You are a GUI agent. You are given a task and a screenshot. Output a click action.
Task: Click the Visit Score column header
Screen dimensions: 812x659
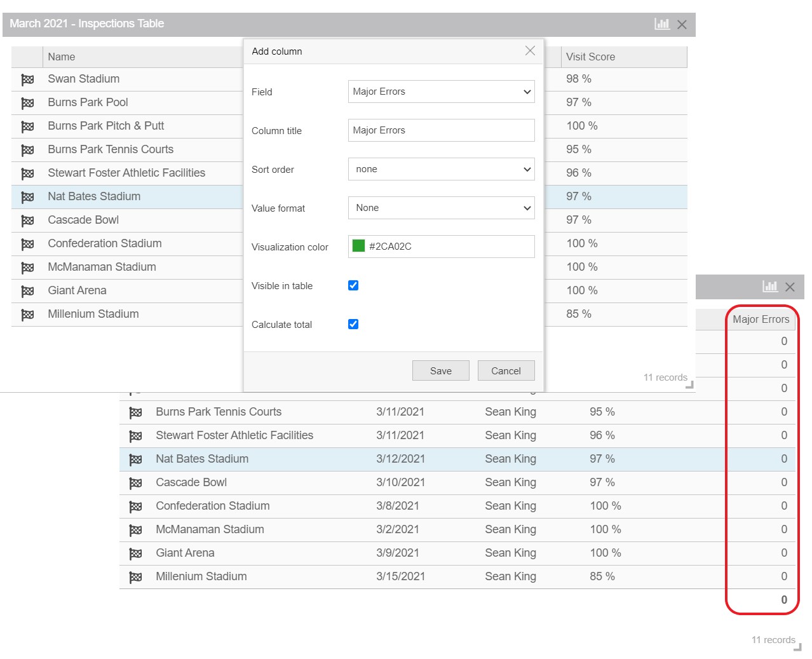[590, 57]
